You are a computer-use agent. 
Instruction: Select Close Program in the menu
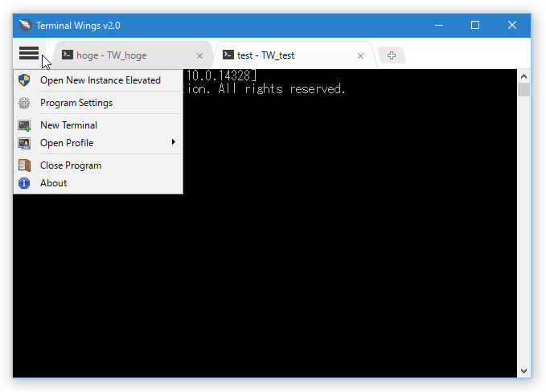coord(98,165)
